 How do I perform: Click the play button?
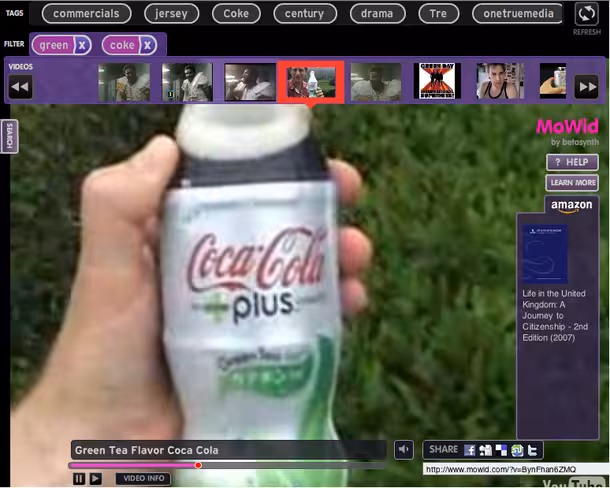pyautogui.click(x=96, y=478)
